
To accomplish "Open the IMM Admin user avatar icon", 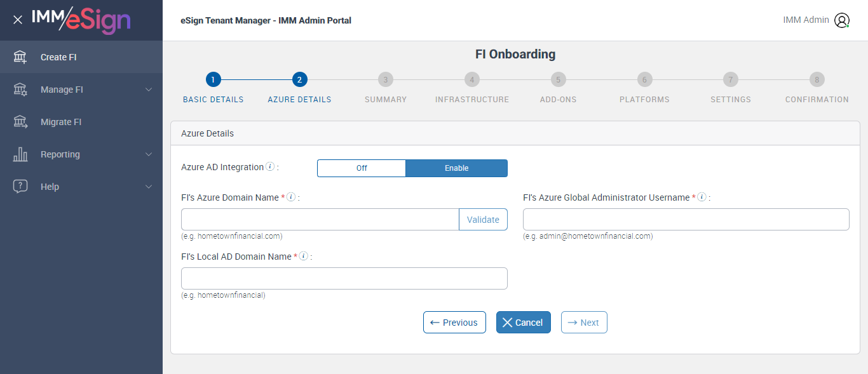I will click(842, 20).
